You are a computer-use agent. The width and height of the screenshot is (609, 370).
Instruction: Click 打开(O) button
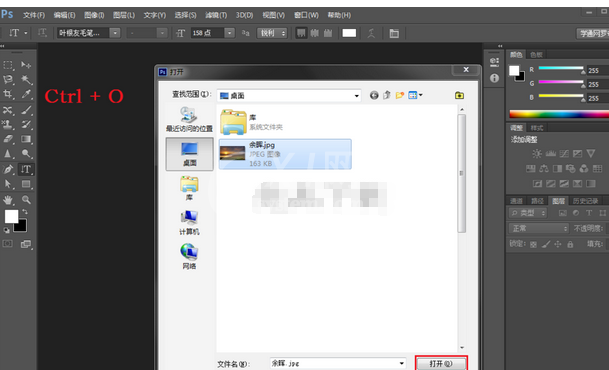pos(441,364)
